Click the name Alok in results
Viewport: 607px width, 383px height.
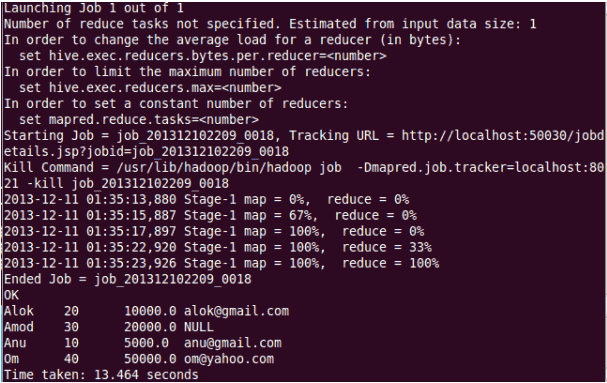click(19, 311)
